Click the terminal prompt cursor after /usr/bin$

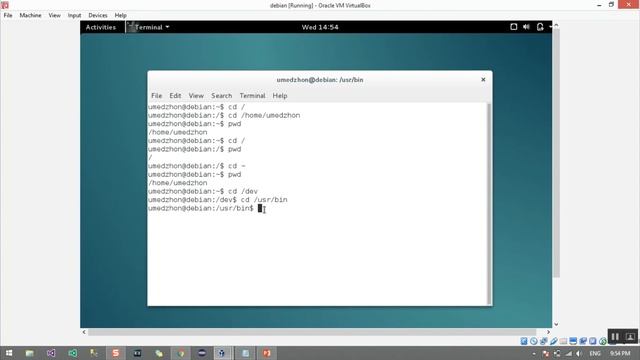click(260, 208)
